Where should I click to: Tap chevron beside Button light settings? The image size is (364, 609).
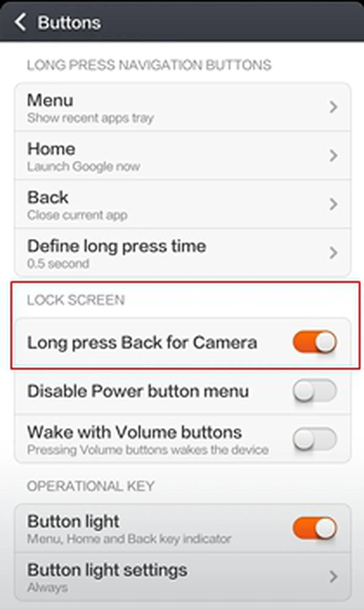(x=333, y=576)
